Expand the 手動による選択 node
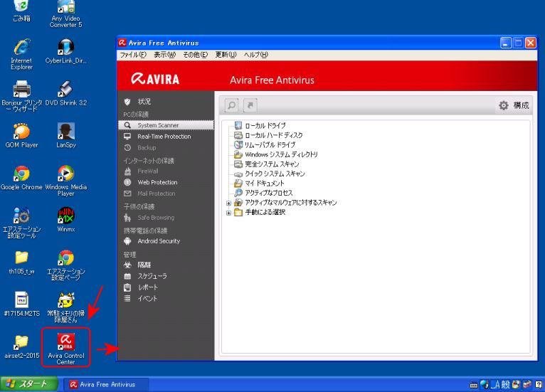Screen dimensions: 545x392 click(228, 213)
